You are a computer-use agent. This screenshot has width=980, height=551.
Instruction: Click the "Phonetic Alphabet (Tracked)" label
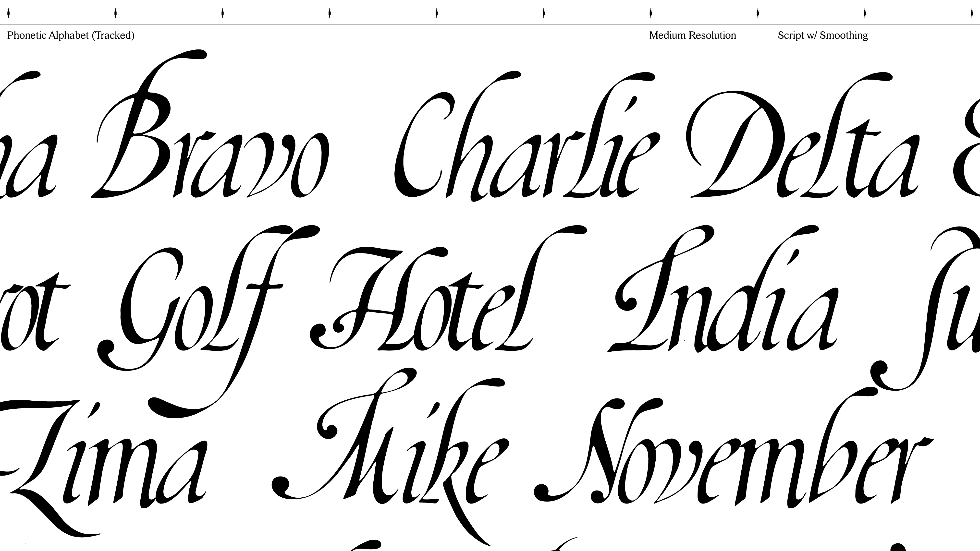[71, 35]
